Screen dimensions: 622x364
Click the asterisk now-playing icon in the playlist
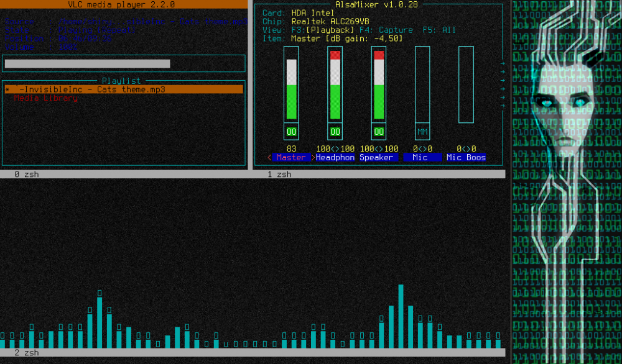coord(7,89)
